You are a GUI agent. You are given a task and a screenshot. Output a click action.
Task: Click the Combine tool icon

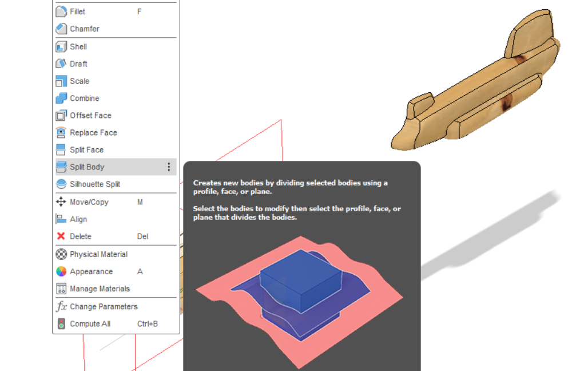click(x=61, y=98)
